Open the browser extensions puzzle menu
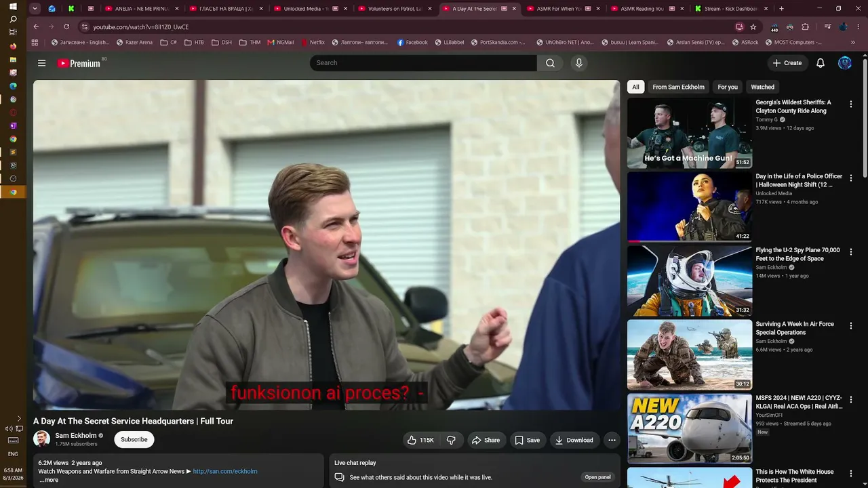 click(806, 26)
